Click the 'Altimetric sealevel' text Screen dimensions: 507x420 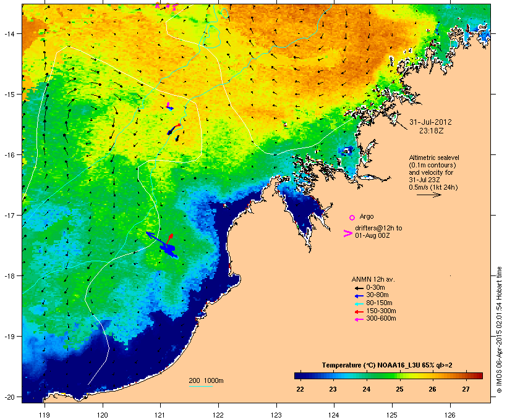click(x=434, y=157)
